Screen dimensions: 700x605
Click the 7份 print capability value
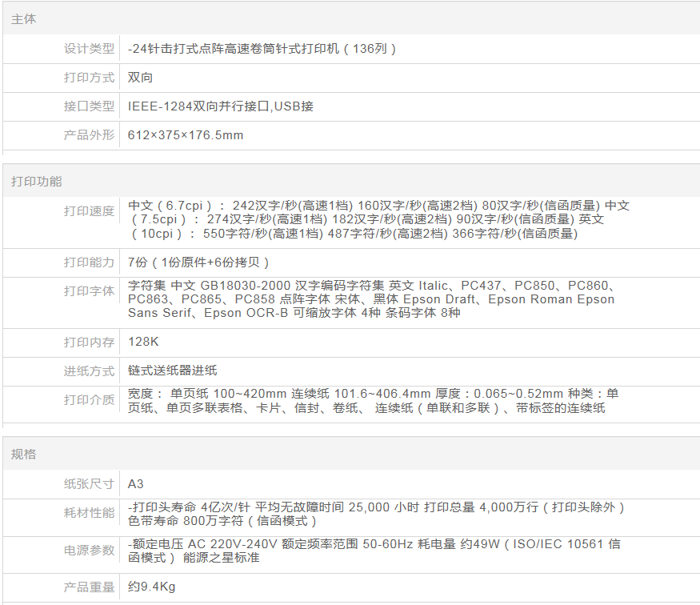pos(198,262)
